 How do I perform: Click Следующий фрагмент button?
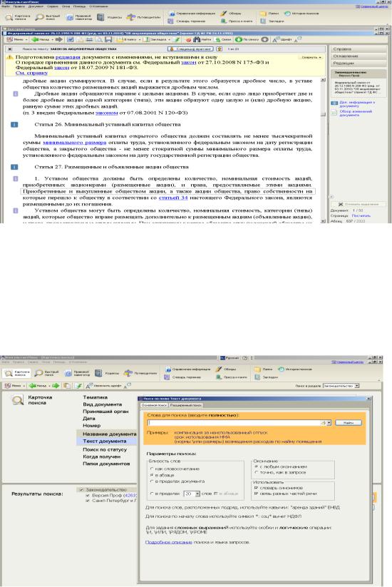pos(190,49)
